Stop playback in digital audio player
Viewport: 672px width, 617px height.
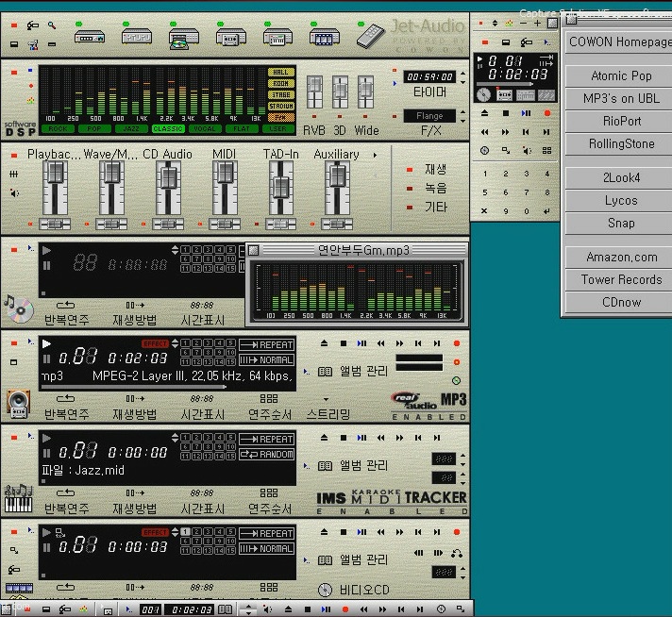point(344,343)
